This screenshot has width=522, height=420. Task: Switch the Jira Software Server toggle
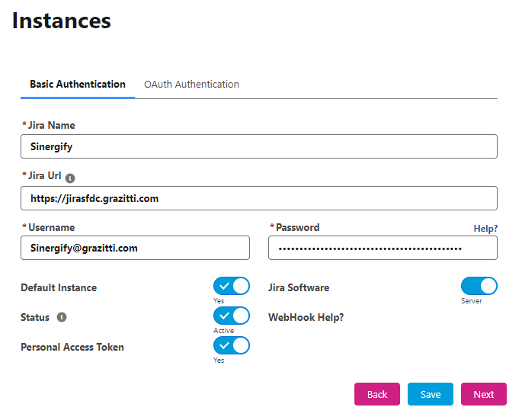point(479,286)
